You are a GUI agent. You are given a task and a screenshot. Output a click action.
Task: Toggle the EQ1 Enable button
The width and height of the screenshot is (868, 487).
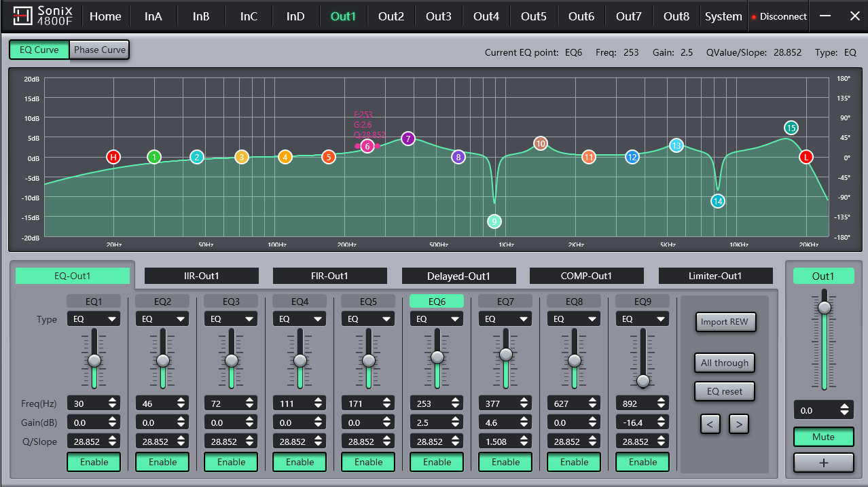(94, 462)
